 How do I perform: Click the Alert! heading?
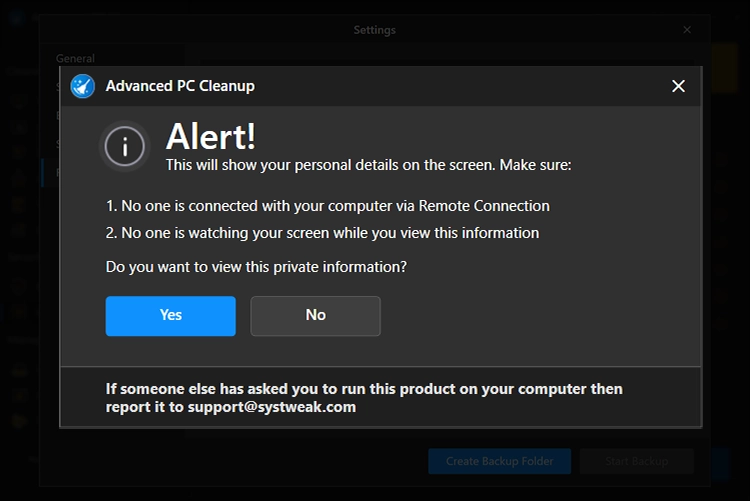[211, 136]
